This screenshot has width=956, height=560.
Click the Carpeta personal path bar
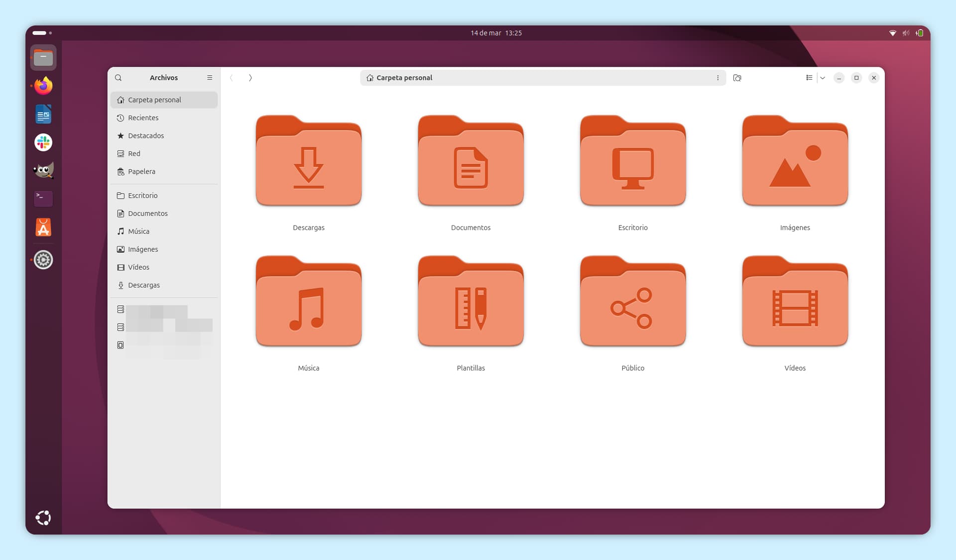(543, 78)
